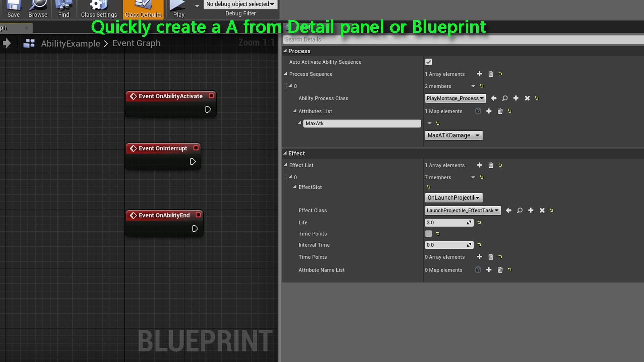The image size is (644, 362).
Task: Clear the Effect Class with the X icon
Action: 542,210
